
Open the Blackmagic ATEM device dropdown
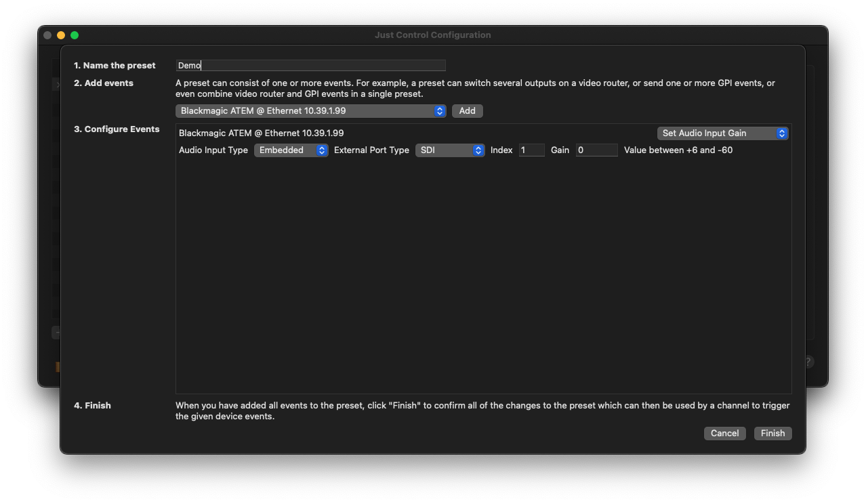click(x=310, y=111)
